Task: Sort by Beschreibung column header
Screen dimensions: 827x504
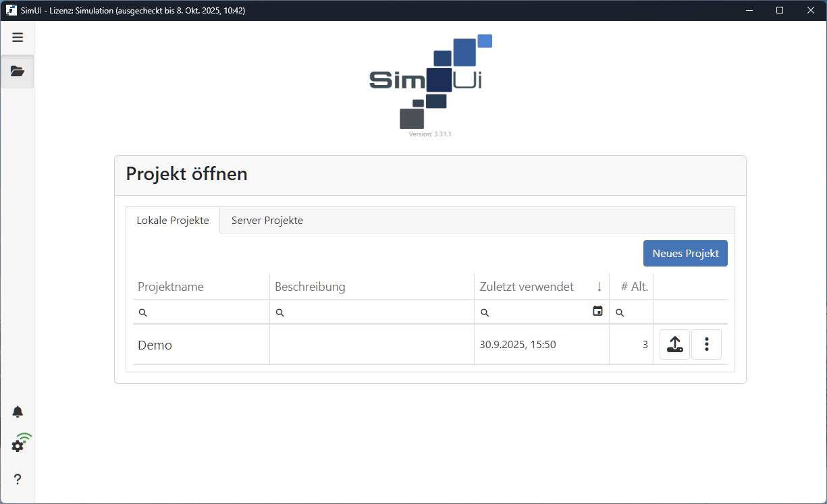Action: click(310, 287)
